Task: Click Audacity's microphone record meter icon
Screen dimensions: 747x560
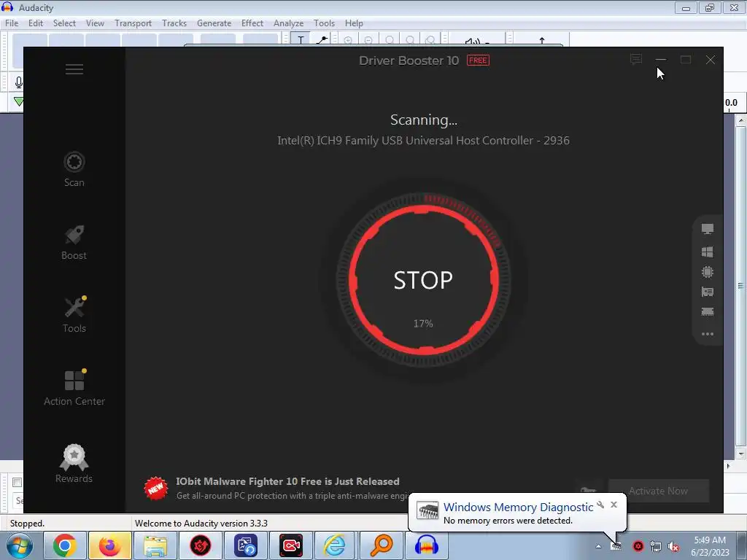Action: (x=18, y=82)
